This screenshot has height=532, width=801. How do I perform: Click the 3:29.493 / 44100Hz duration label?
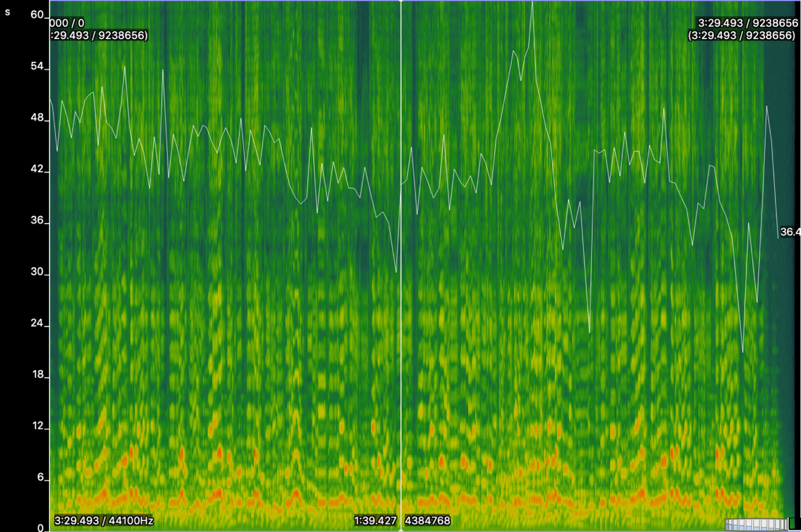104,520
